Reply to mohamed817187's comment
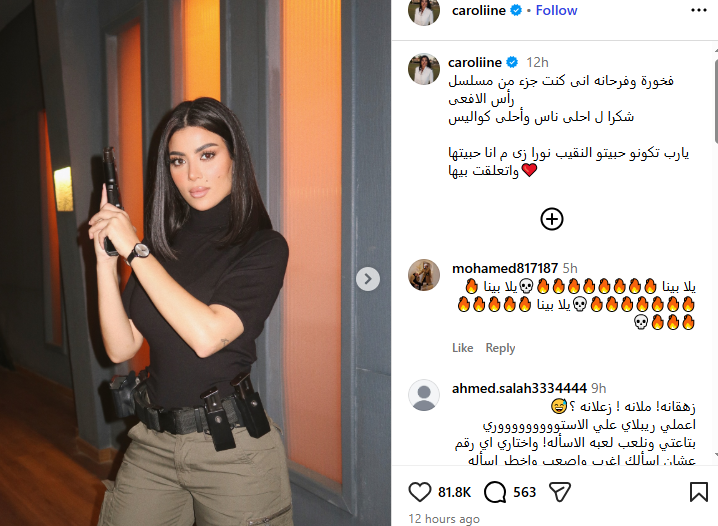718x526 pixels. pyautogui.click(x=500, y=348)
